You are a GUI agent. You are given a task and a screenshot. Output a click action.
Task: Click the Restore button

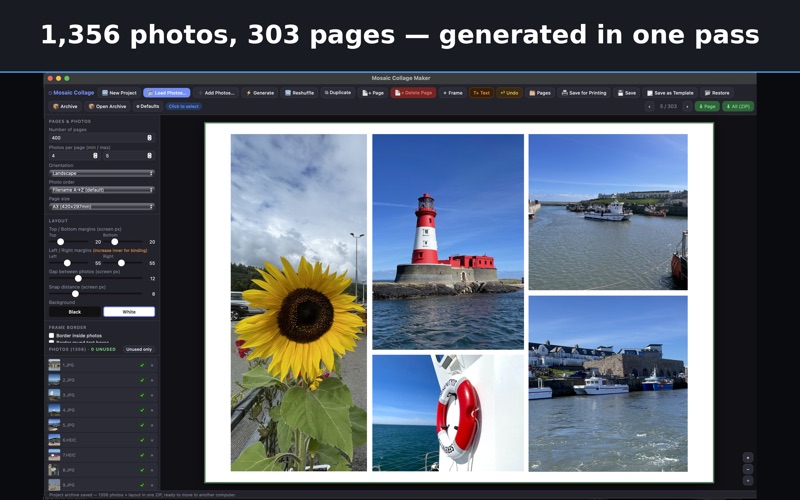point(717,93)
